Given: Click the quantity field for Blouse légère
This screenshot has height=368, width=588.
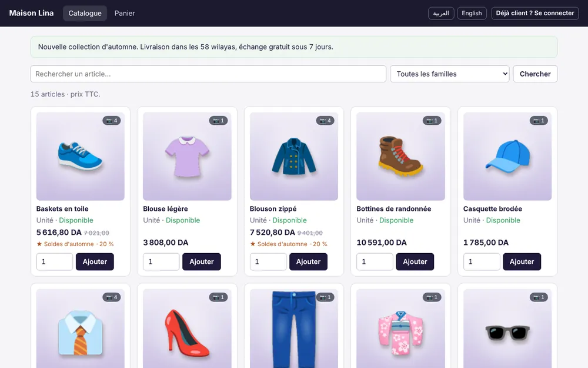Looking at the screenshot, I should 161,262.
